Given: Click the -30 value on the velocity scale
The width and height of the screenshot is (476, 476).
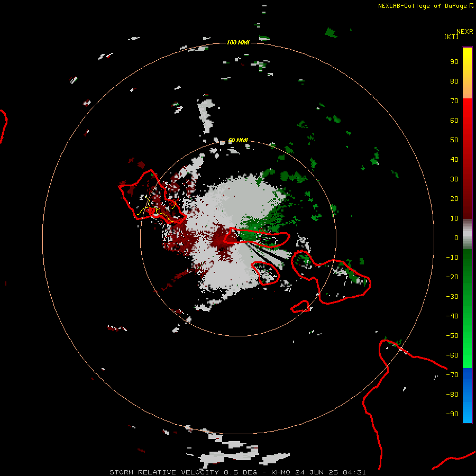Looking at the screenshot, I should point(452,297).
